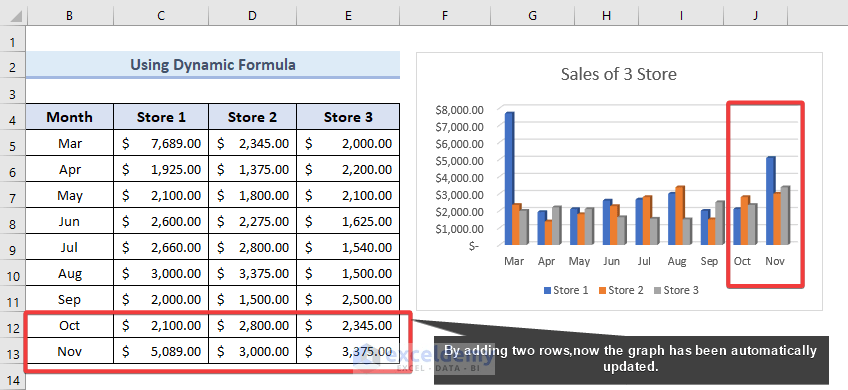
Task: Click the tall blue Mar bar in chart
Action: [x=509, y=179]
